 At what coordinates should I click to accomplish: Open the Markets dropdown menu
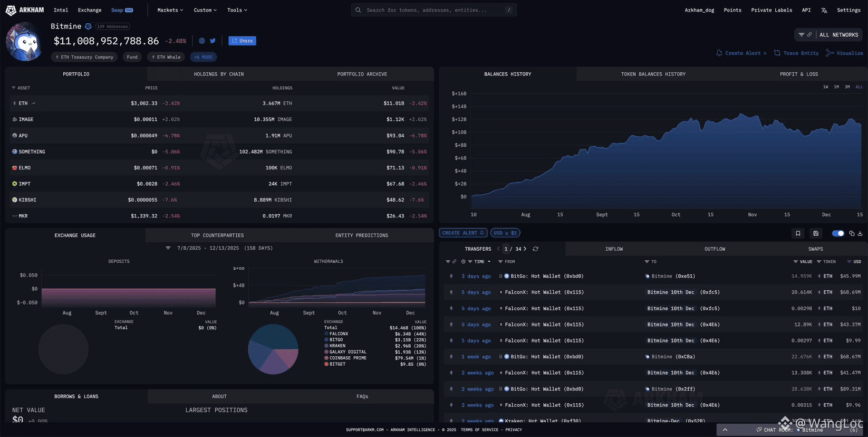pyautogui.click(x=170, y=10)
